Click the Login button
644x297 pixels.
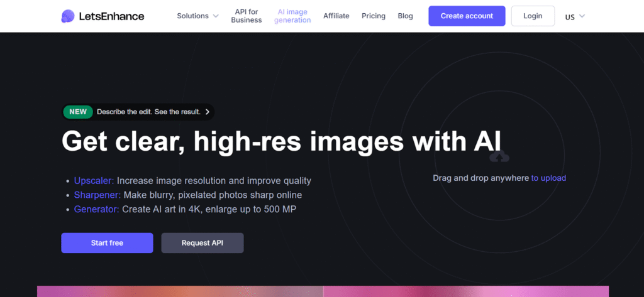point(533,16)
